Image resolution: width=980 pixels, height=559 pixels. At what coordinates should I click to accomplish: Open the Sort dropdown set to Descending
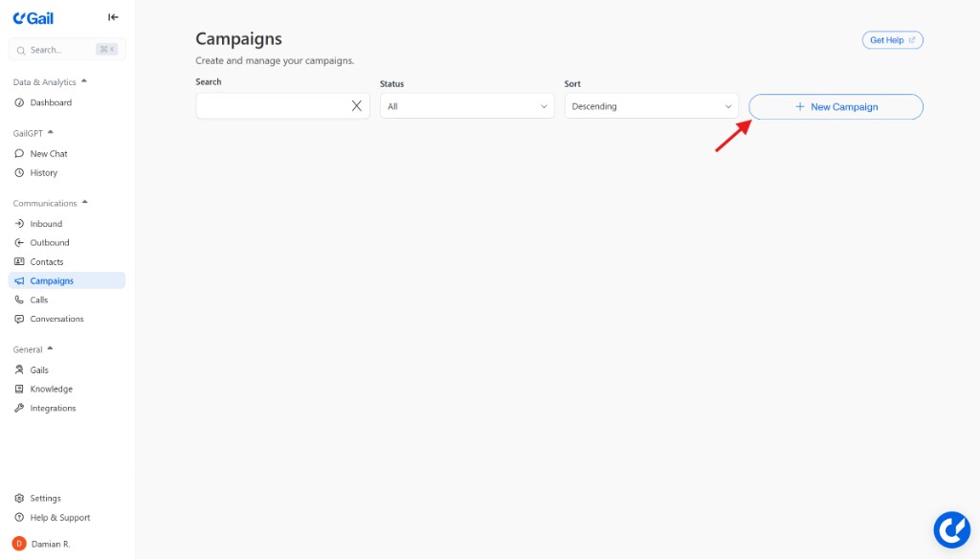click(x=652, y=106)
